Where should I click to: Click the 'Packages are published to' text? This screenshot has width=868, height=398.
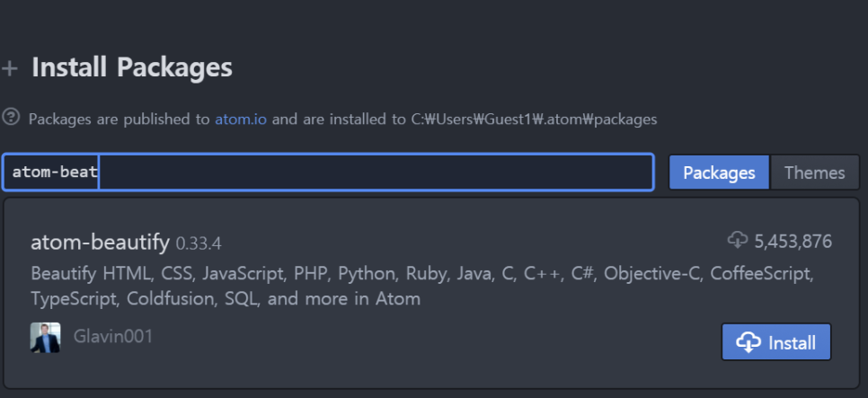tap(119, 119)
